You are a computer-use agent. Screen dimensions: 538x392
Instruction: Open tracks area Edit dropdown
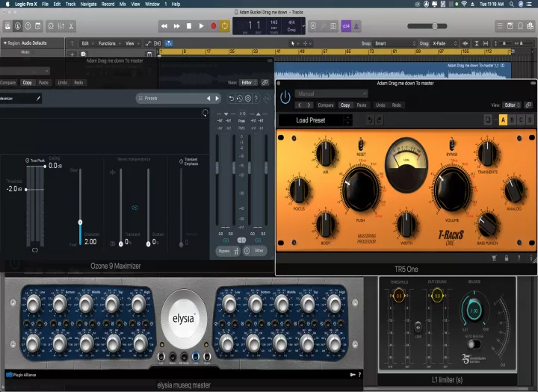click(x=87, y=43)
